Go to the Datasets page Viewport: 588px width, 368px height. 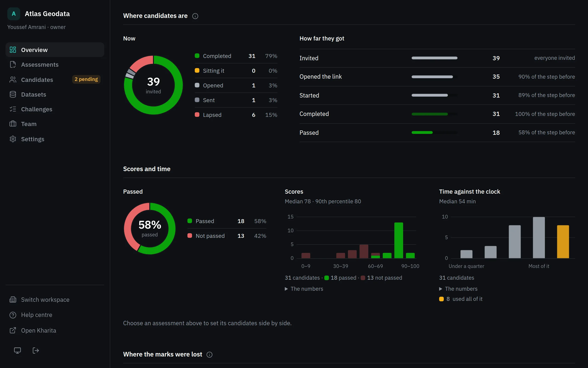click(x=55, y=95)
